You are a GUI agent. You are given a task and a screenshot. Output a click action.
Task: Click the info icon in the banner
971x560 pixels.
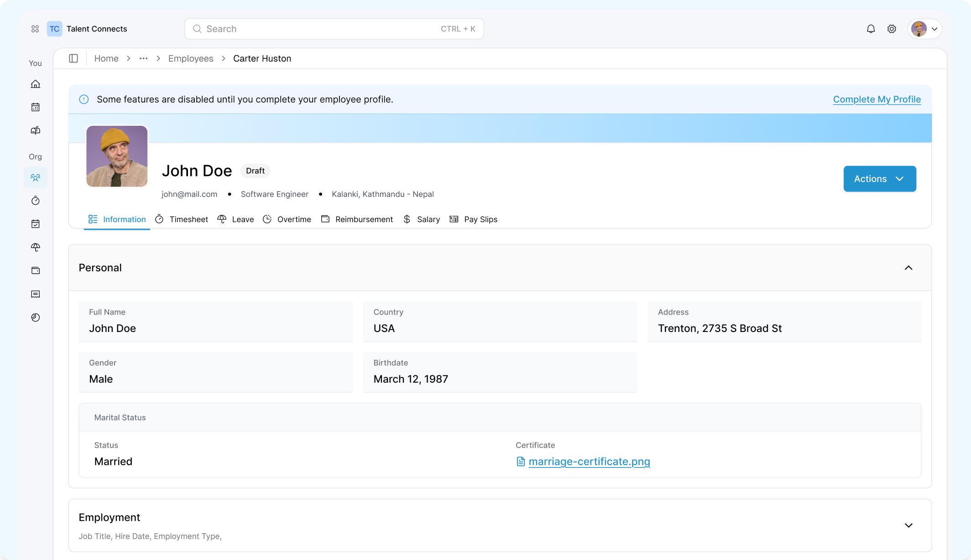point(84,99)
